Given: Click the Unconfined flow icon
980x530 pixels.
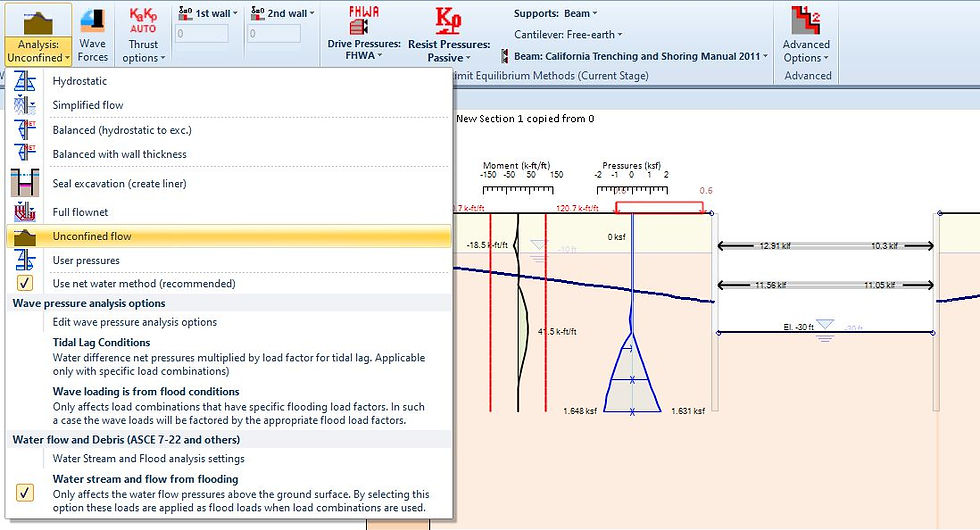Looking at the screenshot, I should (25, 237).
